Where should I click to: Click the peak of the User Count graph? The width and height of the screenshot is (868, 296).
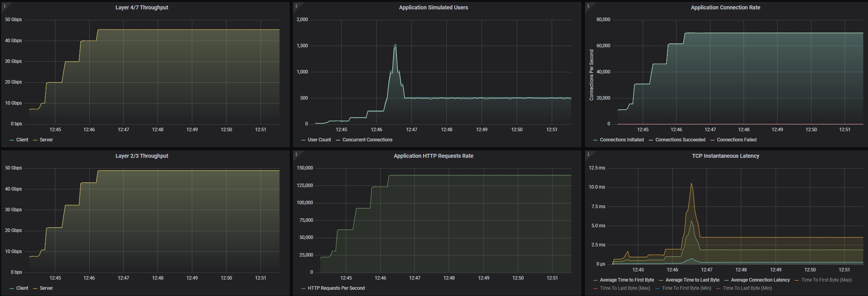pos(395,45)
